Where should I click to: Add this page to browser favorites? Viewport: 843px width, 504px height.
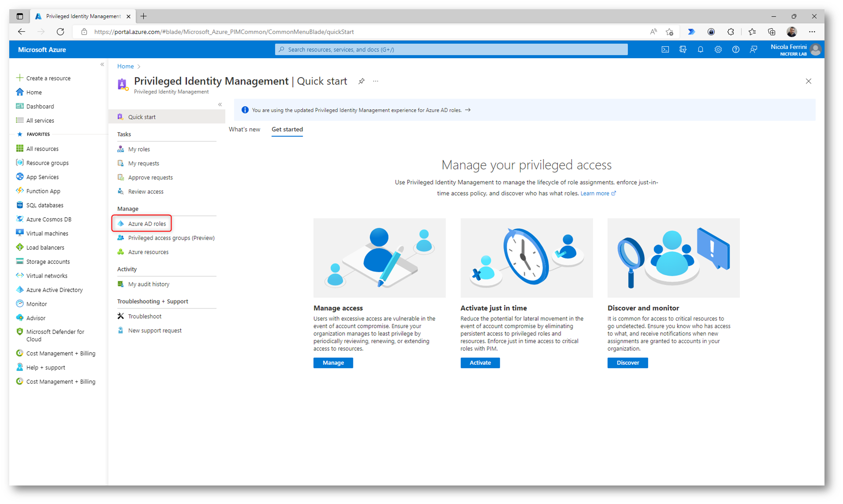pyautogui.click(x=669, y=32)
